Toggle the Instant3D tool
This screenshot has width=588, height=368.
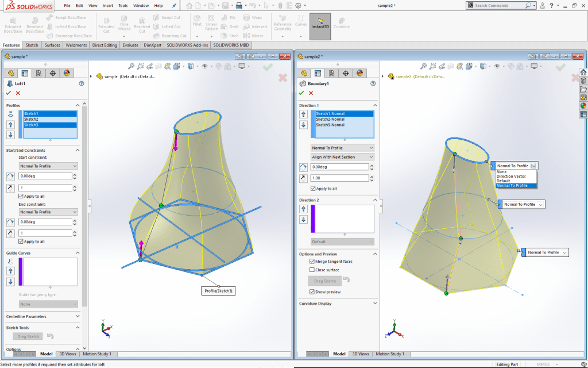click(320, 25)
